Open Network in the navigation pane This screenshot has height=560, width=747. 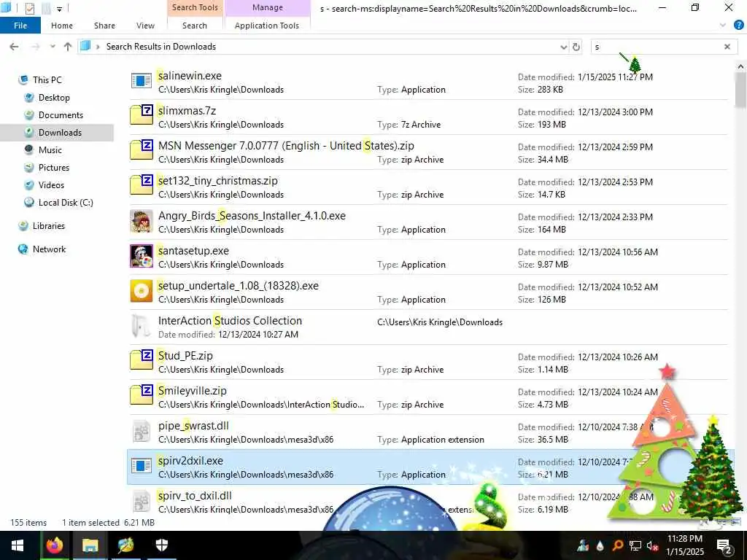(49, 249)
